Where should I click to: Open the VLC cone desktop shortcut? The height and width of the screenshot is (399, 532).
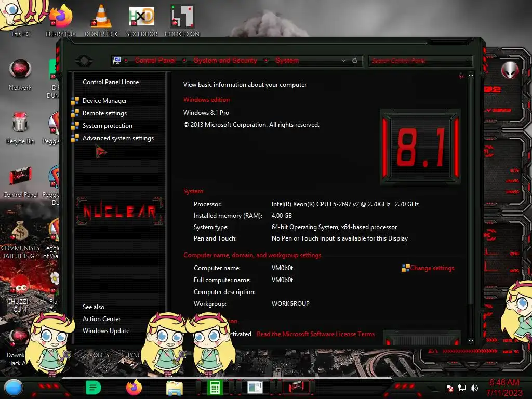click(x=101, y=20)
